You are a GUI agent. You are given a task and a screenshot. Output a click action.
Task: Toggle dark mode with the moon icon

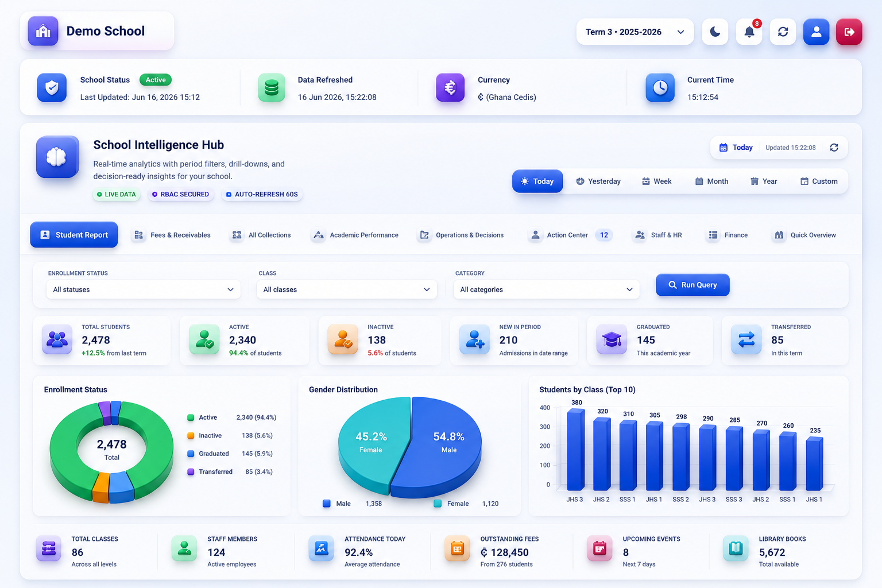pyautogui.click(x=715, y=32)
